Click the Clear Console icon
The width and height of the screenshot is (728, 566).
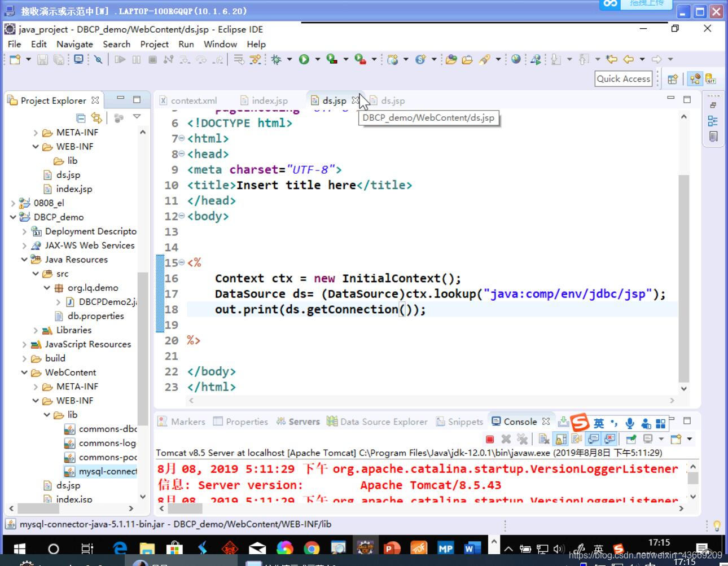(x=543, y=439)
